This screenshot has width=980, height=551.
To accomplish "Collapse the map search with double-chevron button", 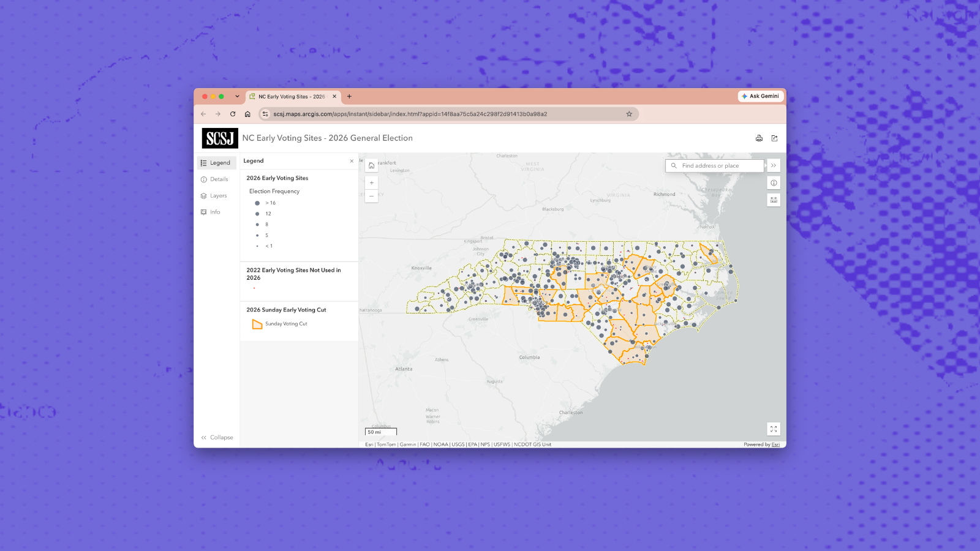I will tap(774, 166).
